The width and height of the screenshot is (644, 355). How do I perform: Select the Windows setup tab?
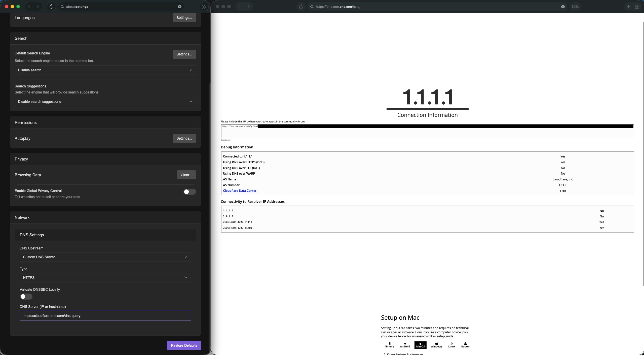pos(436,345)
